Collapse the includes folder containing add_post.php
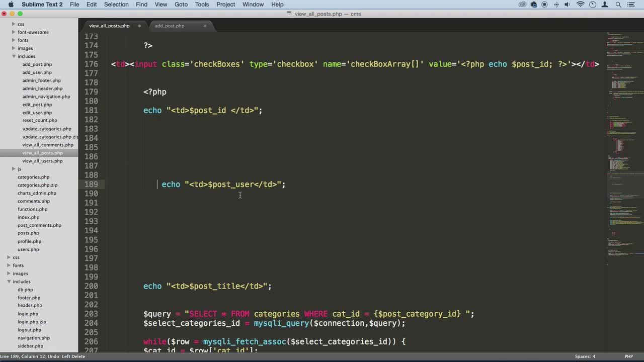Screen dimensions: 644x362 [x=14, y=56]
